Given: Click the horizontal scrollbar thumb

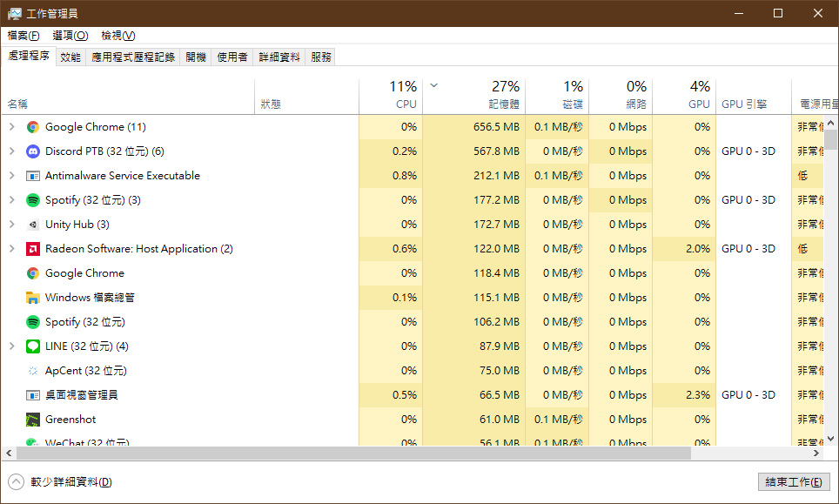Looking at the screenshot, I should click(353, 454).
